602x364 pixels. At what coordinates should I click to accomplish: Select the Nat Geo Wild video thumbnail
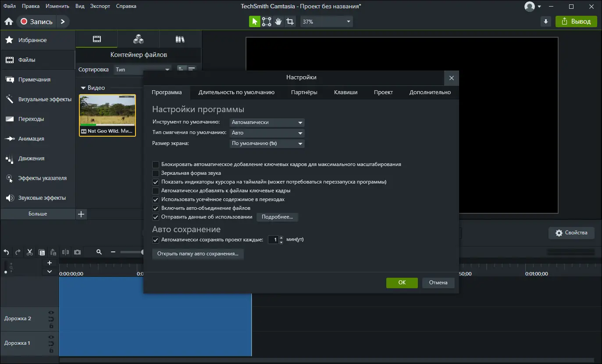point(107,113)
